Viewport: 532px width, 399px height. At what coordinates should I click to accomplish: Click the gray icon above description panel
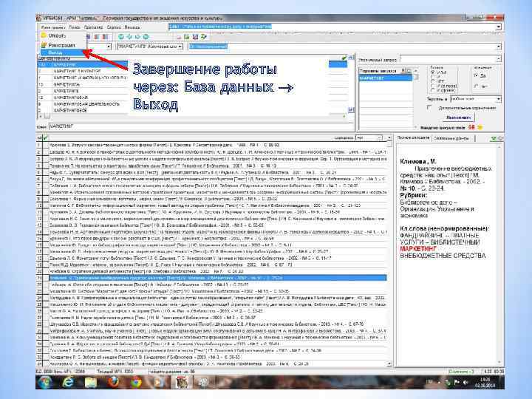500,138
